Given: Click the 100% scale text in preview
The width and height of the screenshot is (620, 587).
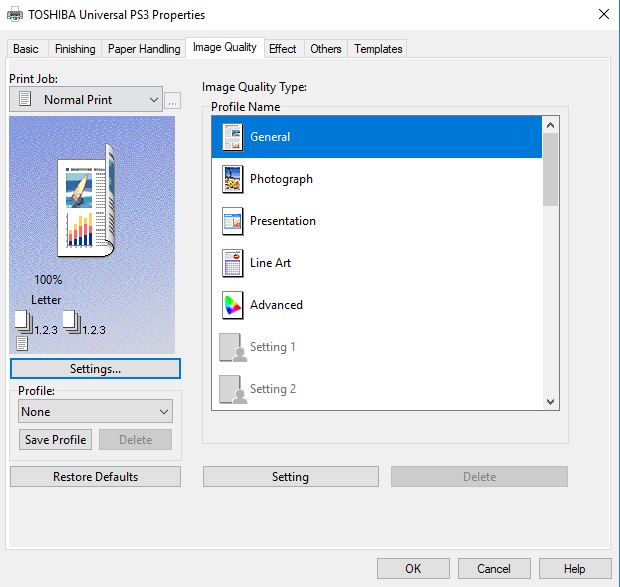Looking at the screenshot, I should coord(48,279).
